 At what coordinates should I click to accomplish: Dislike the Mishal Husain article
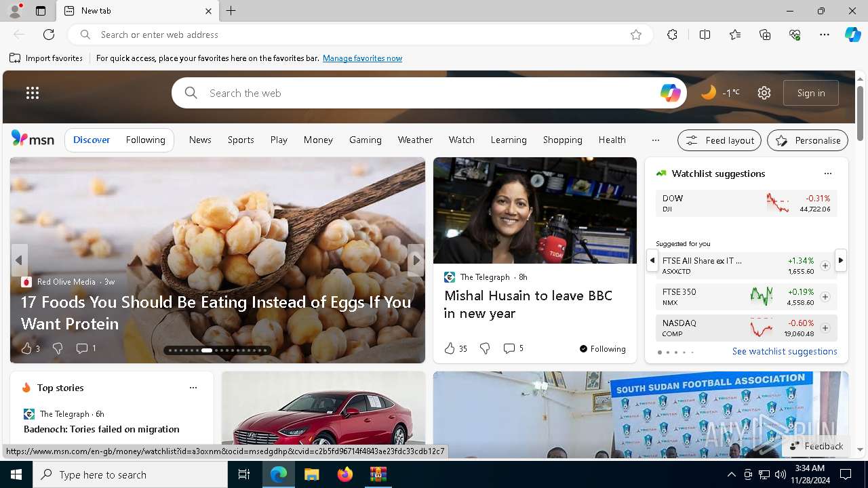click(x=485, y=348)
